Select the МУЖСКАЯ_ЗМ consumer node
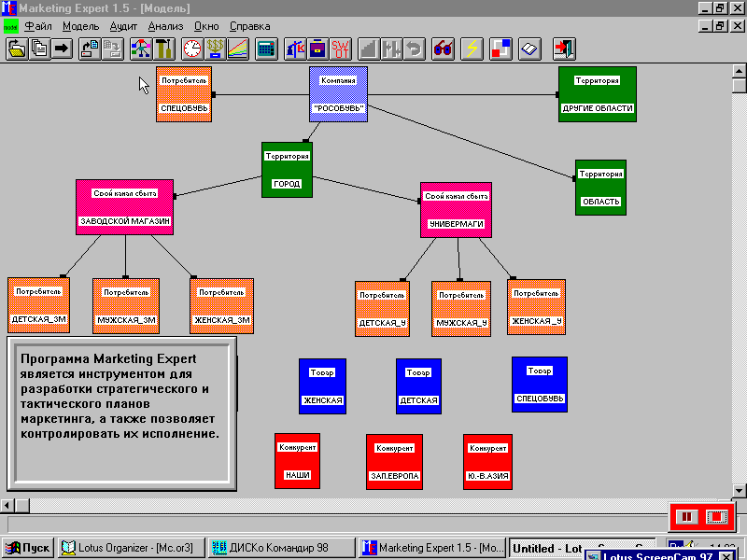Image resolution: width=747 pixels, height=560 pixels. (x=126, y=306)
